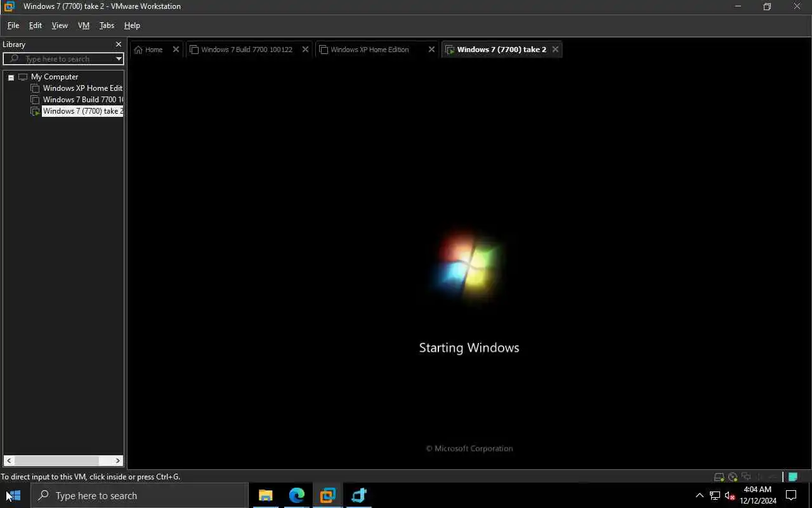Minimize the VMware Workstation window
This screenshot has height=508, width=812.
click(738, 6)
